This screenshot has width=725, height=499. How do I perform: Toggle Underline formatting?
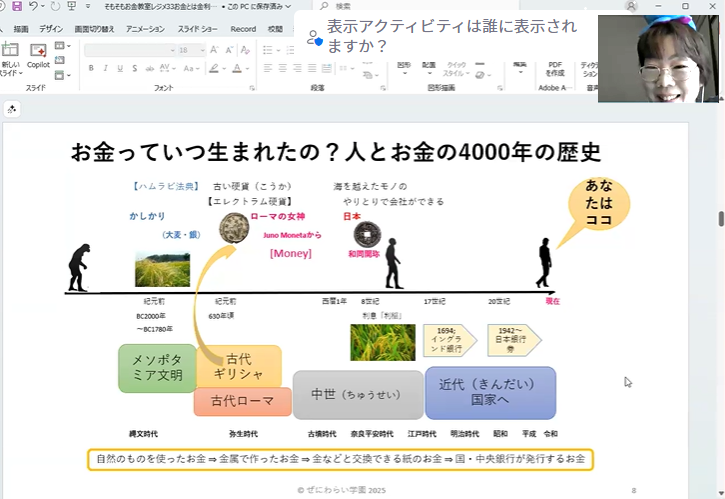pos(121,68)
